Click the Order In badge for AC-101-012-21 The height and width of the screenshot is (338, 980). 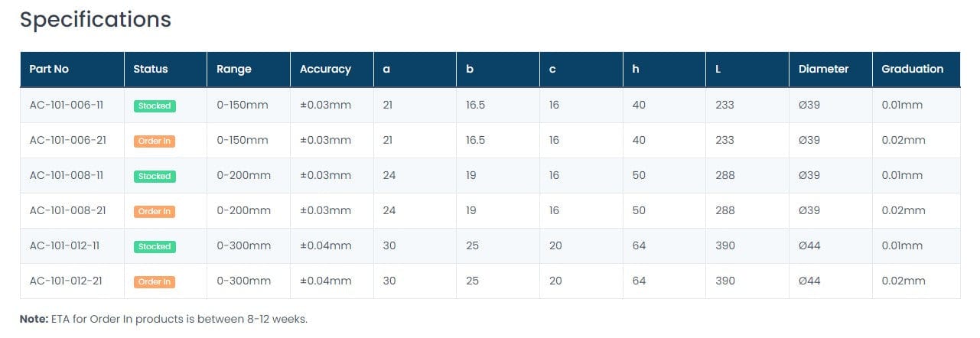click(x=155, y=281)
